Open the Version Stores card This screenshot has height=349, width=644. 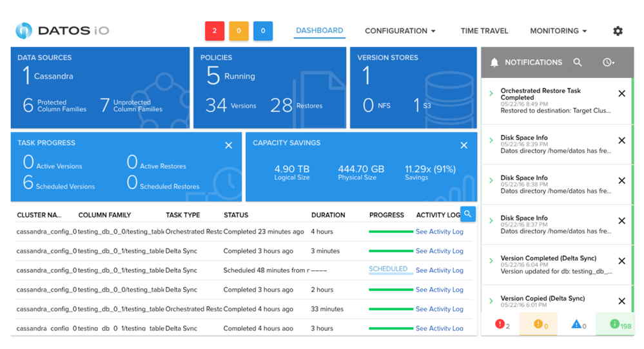[x=413, y=88]
